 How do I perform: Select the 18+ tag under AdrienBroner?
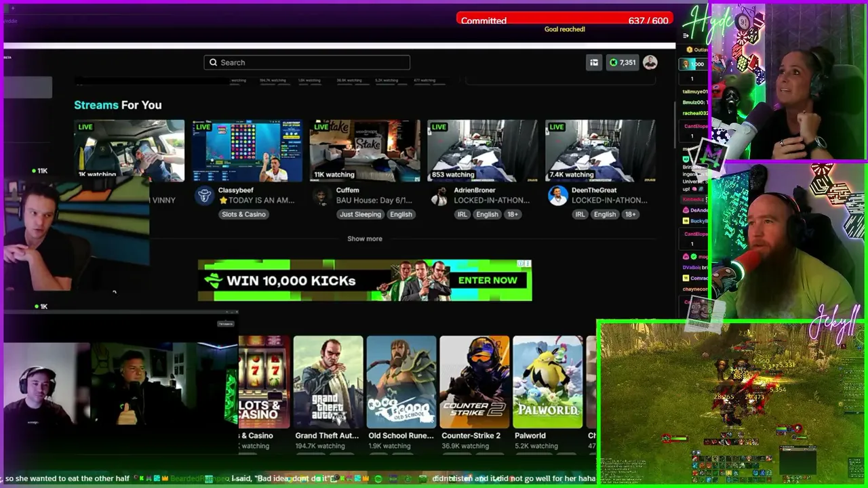click(513, 214)
